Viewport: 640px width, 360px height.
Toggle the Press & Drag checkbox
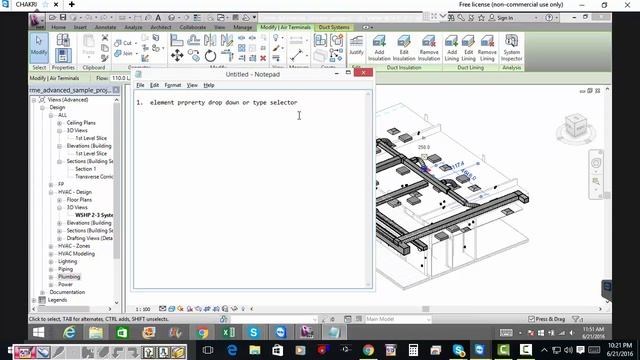pyautogui.click(x=531, y=319)
